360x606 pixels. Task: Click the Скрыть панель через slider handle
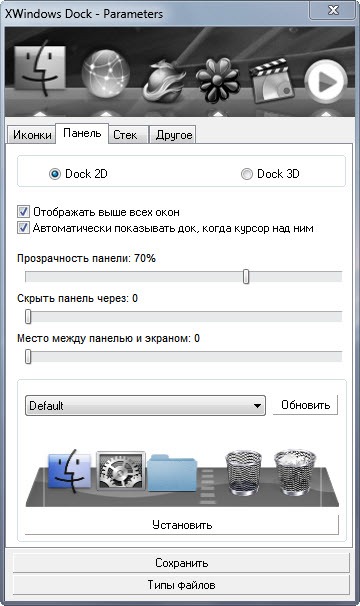(x=28, y=317)
